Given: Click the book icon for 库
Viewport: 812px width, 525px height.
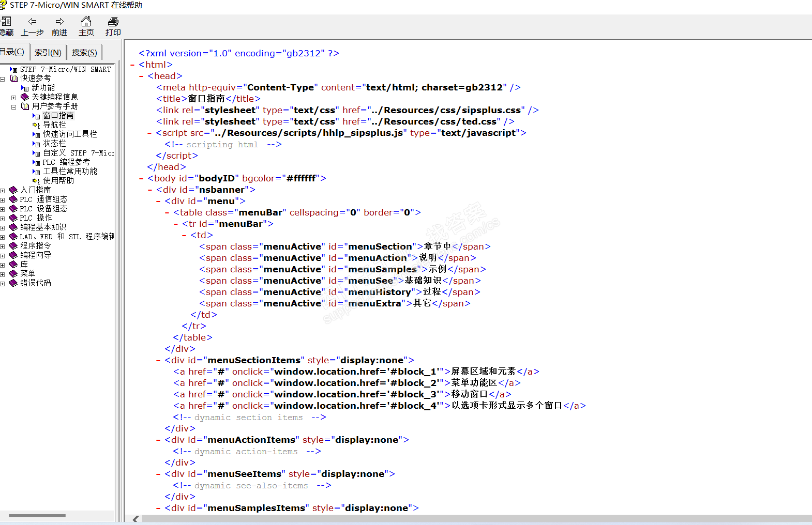Looking at the screenshot, I should tap(14, 265).
